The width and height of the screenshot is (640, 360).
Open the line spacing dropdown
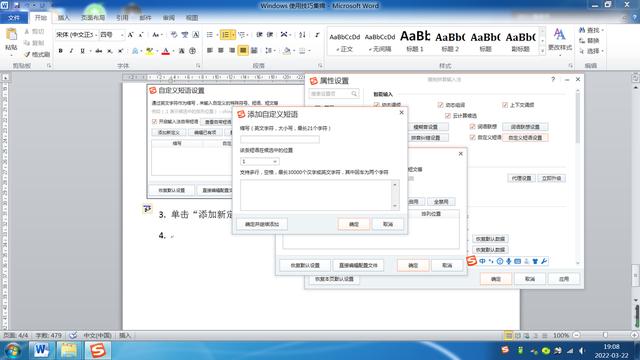[270, 51]
